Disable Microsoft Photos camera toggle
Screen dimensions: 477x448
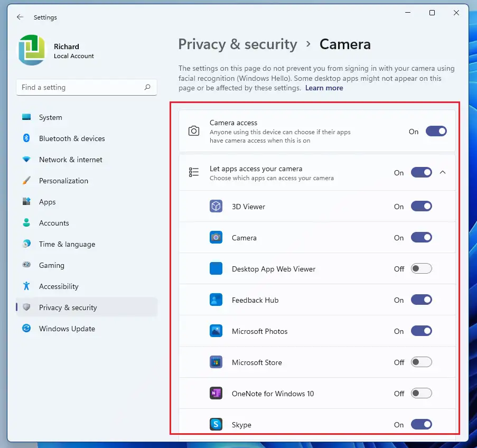(x=422, y=331)
